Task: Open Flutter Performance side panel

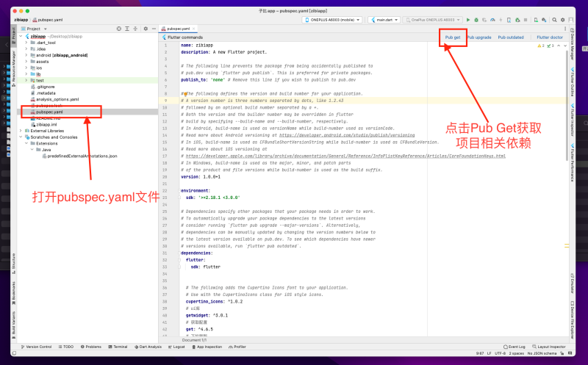Action: pos(573,162)
